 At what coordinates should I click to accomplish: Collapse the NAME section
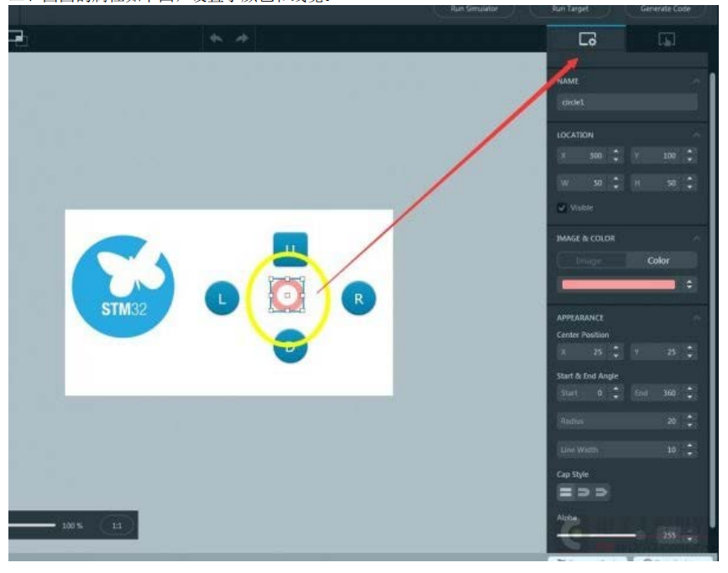point(696,81)
